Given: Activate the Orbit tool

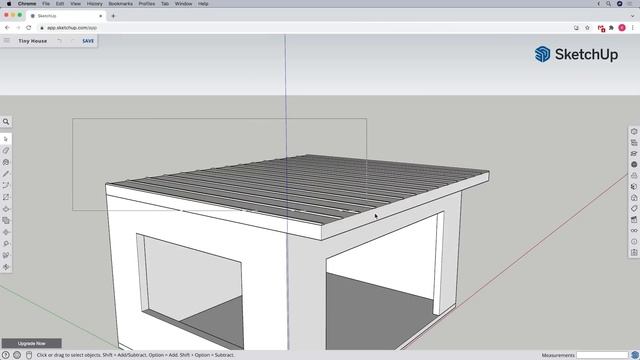Looking at the screenshot, I should click(6, 267).
